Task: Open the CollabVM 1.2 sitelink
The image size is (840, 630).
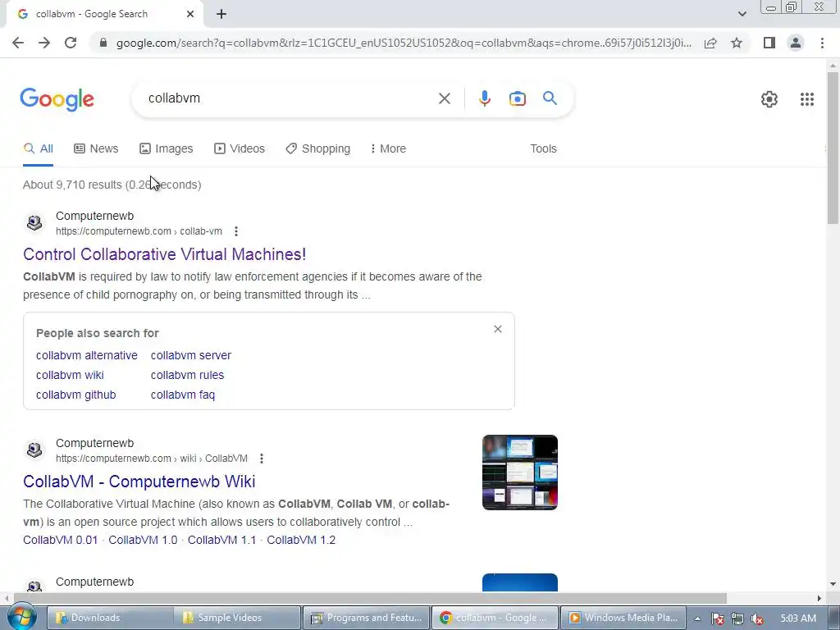Action: (301, 540)
